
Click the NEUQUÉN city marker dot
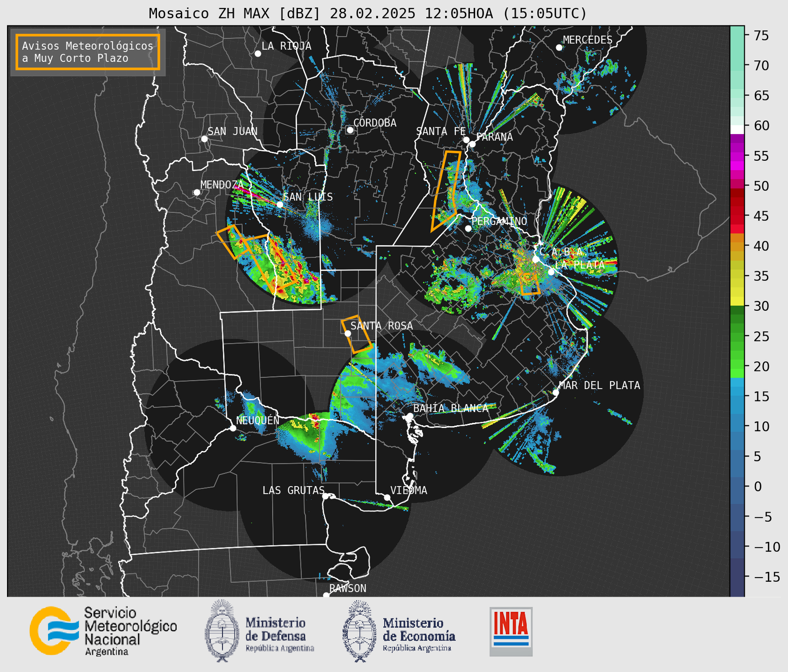click(x=233, y=428)
